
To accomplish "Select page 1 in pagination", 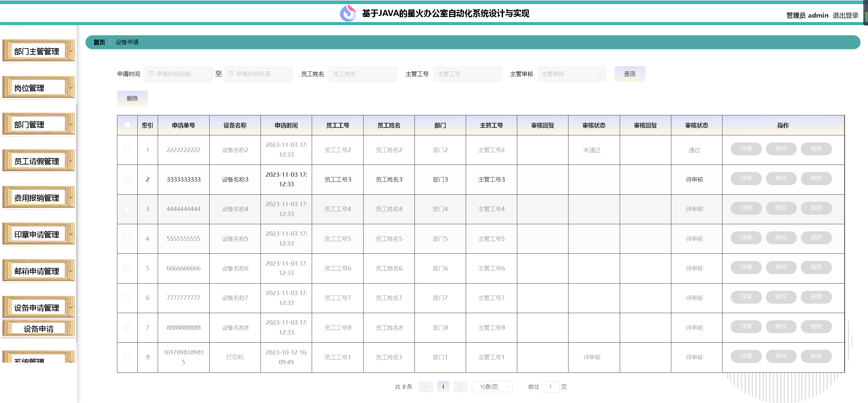I will (x=443, y=387).
